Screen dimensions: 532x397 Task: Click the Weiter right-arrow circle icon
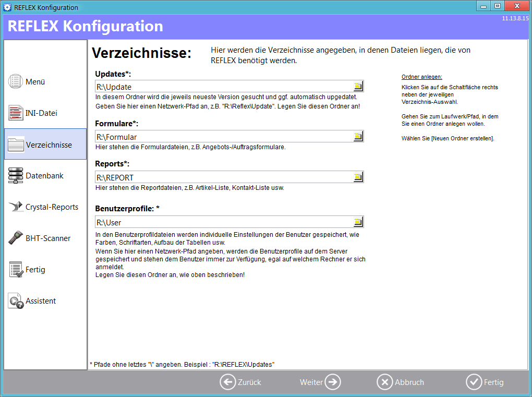333,382
